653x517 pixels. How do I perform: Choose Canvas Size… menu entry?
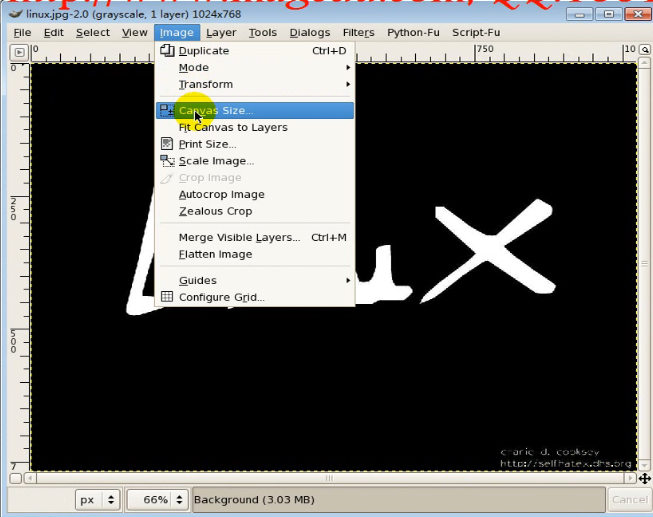(x=255, y=110)
